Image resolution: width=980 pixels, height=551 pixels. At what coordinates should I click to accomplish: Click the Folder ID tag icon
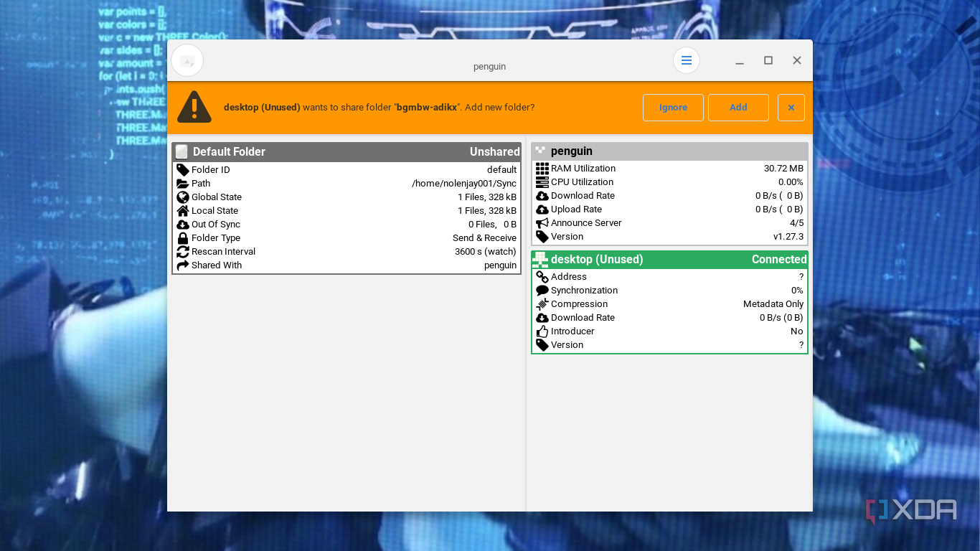point(184,169)
